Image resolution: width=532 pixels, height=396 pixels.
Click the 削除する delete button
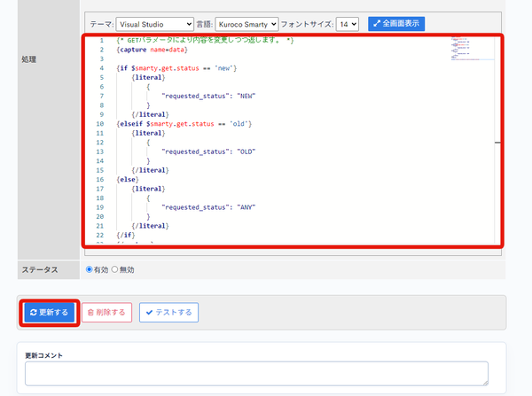point(107,312)
